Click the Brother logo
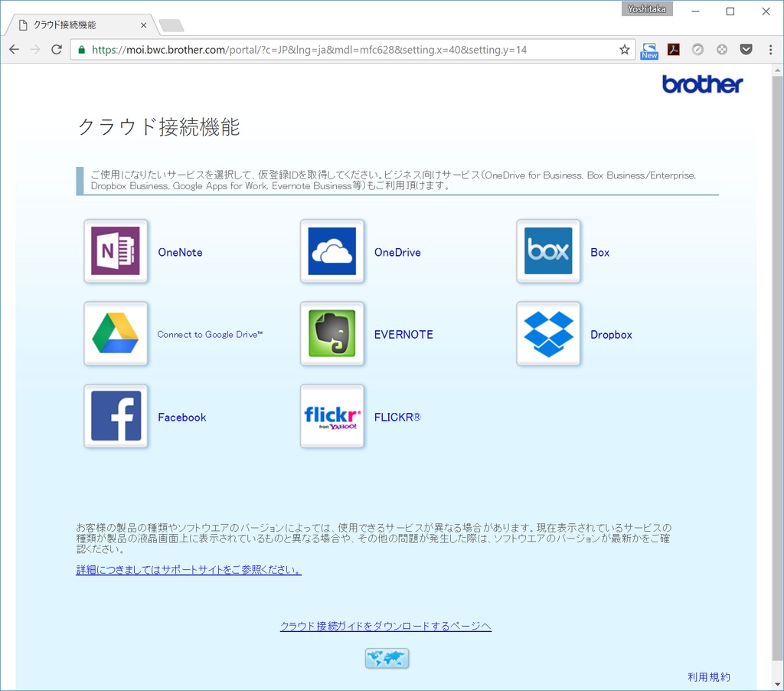The width and height of the screenshot is (784, 691). 703,84
